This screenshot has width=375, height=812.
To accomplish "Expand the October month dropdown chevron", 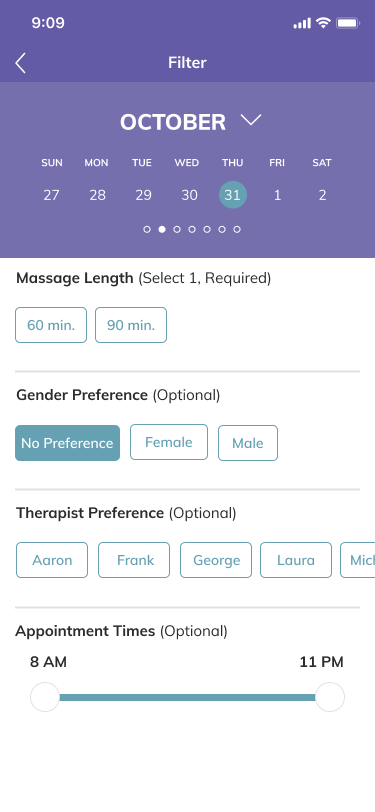I will coord(251,120).
